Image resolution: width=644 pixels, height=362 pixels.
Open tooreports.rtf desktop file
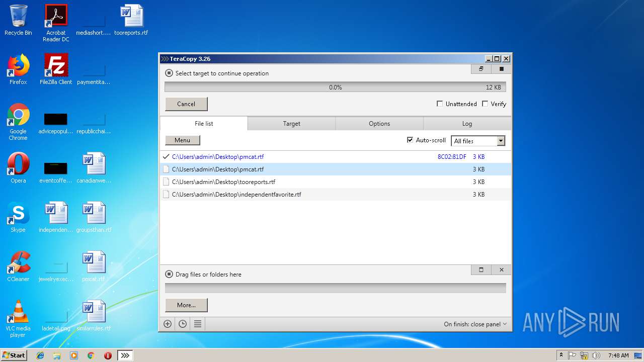131,20
